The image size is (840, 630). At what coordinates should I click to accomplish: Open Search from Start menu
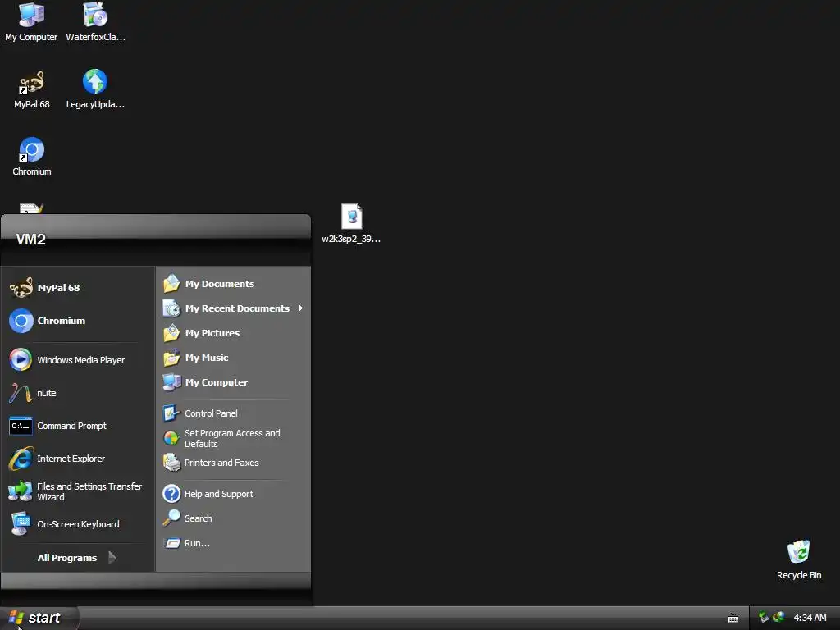[234, 518]
